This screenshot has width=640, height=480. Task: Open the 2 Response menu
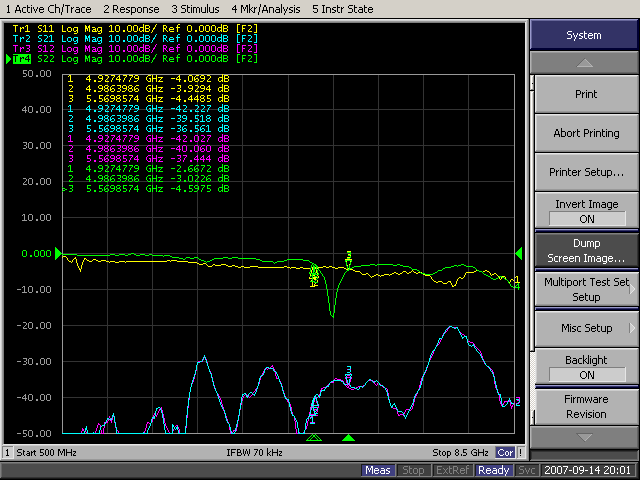[131, 8]
